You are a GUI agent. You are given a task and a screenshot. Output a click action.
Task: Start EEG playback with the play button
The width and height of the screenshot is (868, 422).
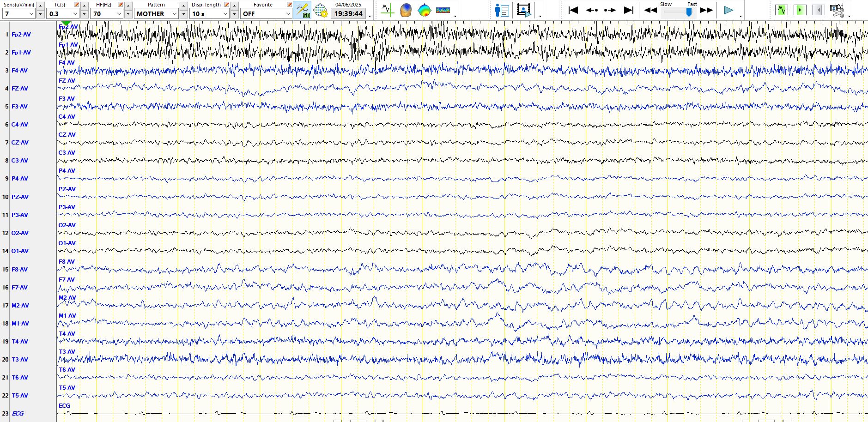[x=728, y=10]
